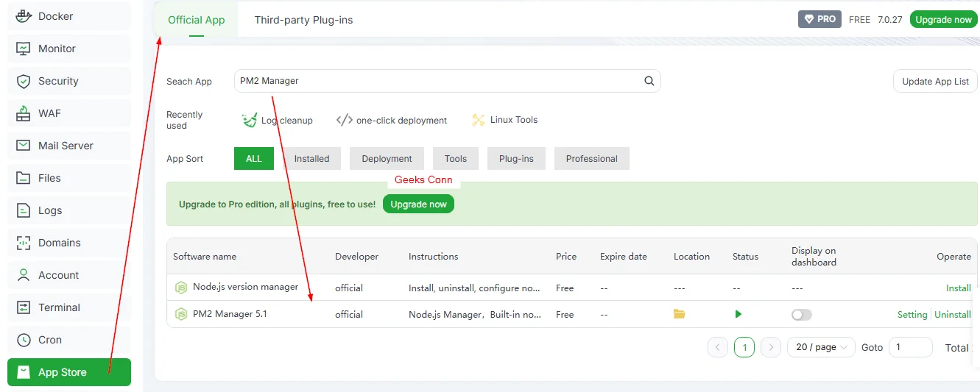Screen dimensions: 980x392
Task: Open PM2 Manager location folder icon
Action: 679,314
